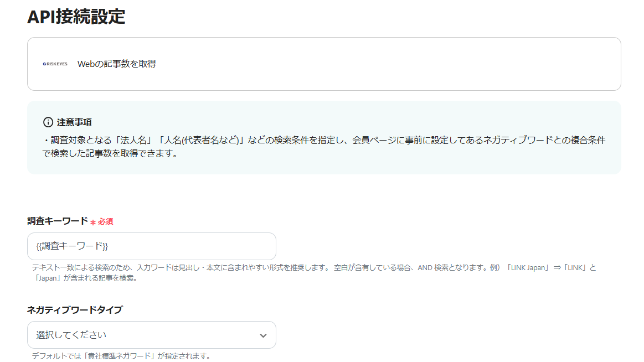Click the テキスト一致による検索 help text
The height and width of the screenshot is (362, 644).
pyautogui.click(x=314, y=272)
